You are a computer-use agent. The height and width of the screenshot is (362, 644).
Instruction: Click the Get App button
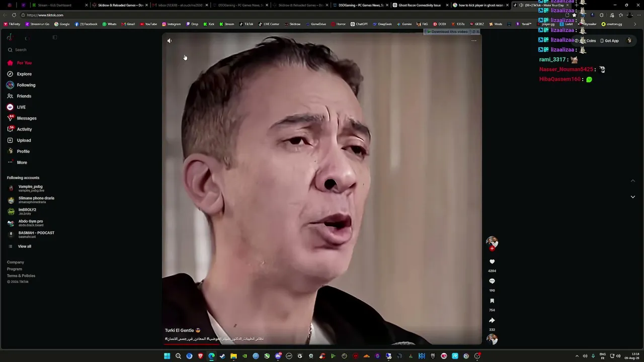tap(610, 41)
